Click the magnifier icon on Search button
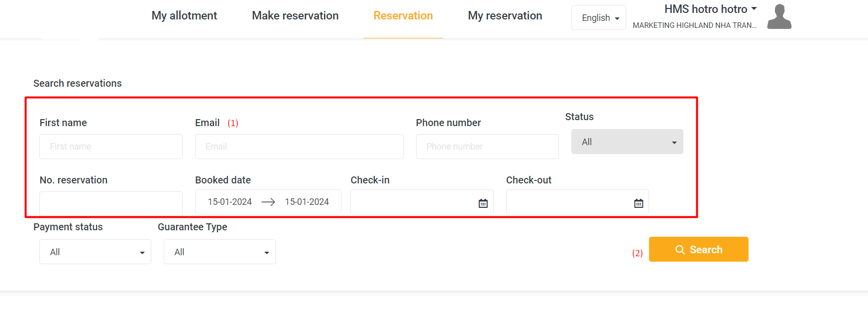Screen dimensions: 868x318 (680, 250)
